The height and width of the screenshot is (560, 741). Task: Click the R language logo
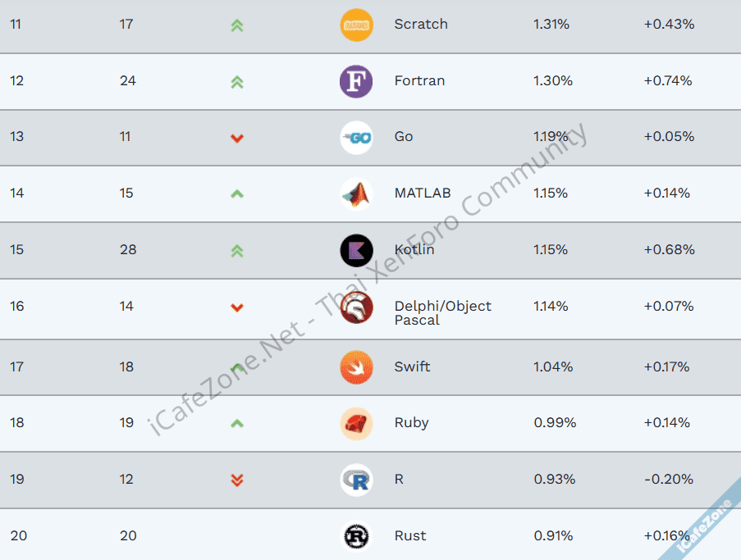pyautogui.click(x=356, y=480)
